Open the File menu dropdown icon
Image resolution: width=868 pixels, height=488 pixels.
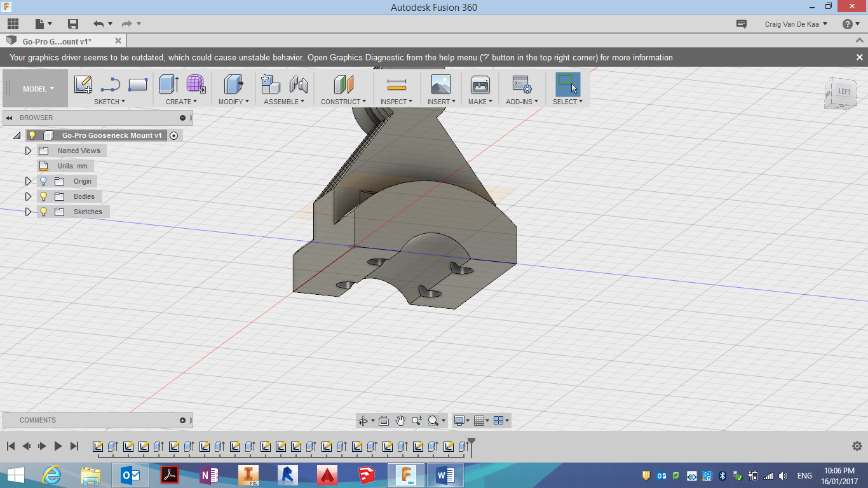tap(43, 24)
